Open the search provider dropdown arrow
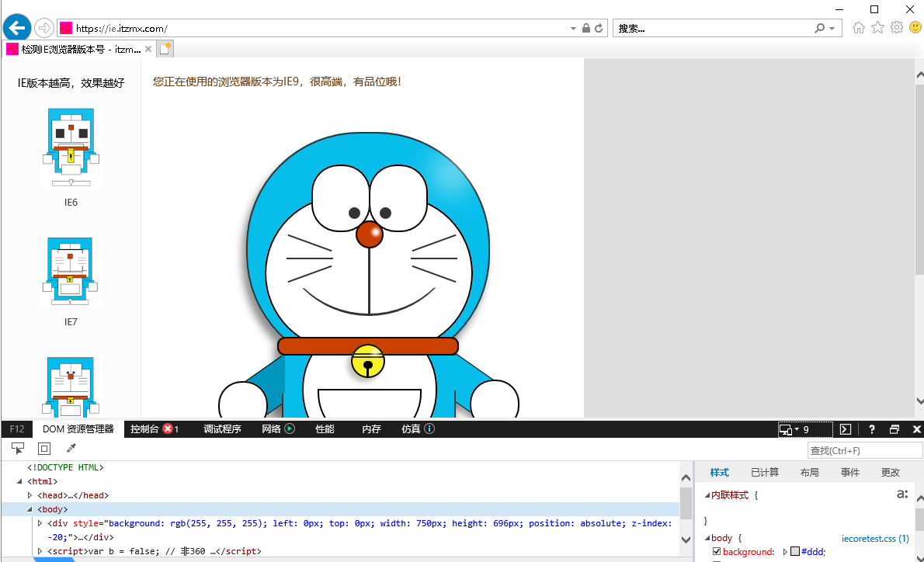Image resolution: width=924 pixels, height=562 pixels. pyautogui.click(x=832, y=28)
